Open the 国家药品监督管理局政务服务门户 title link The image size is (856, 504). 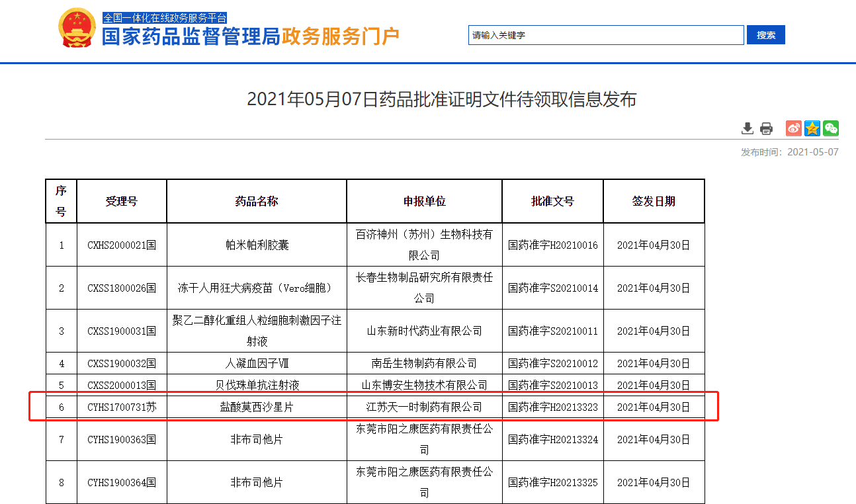pyautogui.click(x=251, y=36)
